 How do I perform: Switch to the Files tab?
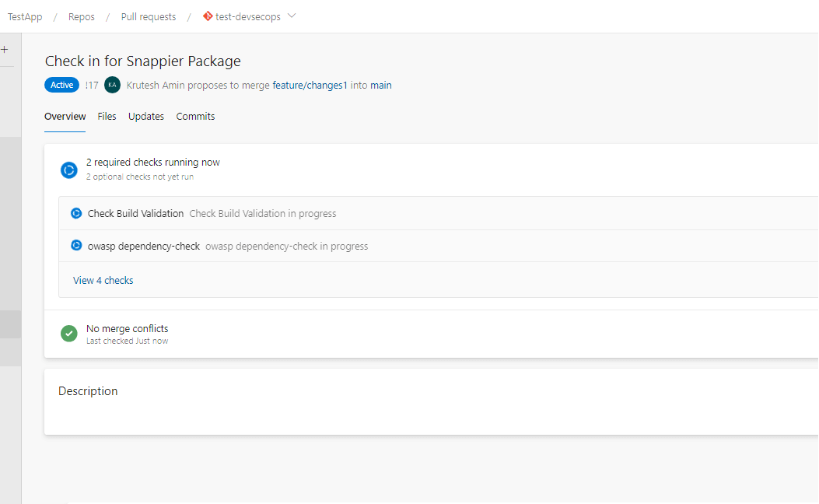point(107,117)
